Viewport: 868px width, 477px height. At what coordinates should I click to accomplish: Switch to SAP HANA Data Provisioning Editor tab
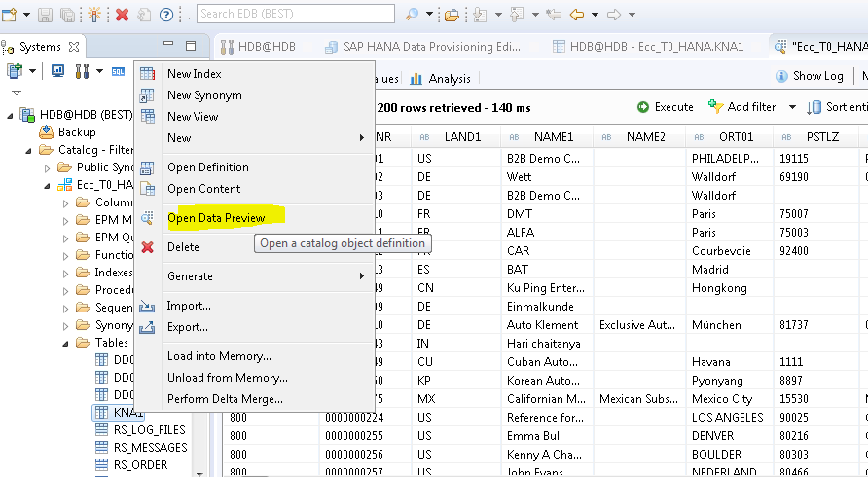point(422,47)
